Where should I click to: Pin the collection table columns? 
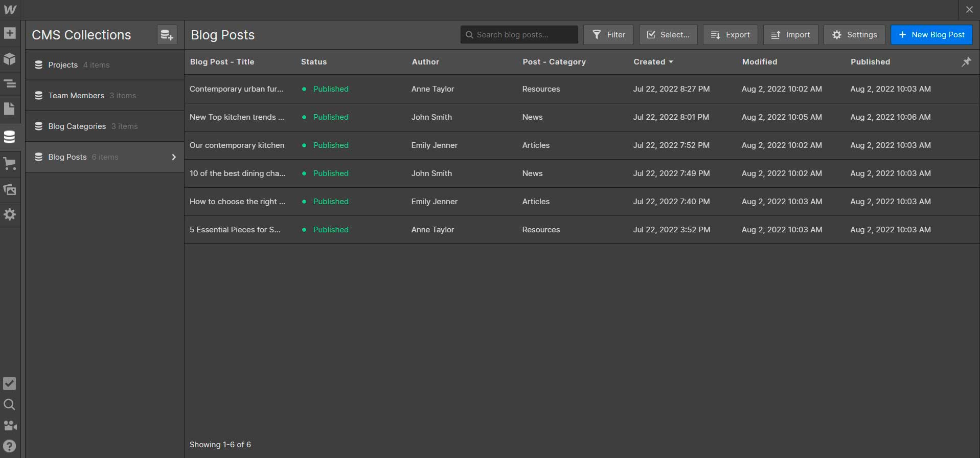coord(966,62)
